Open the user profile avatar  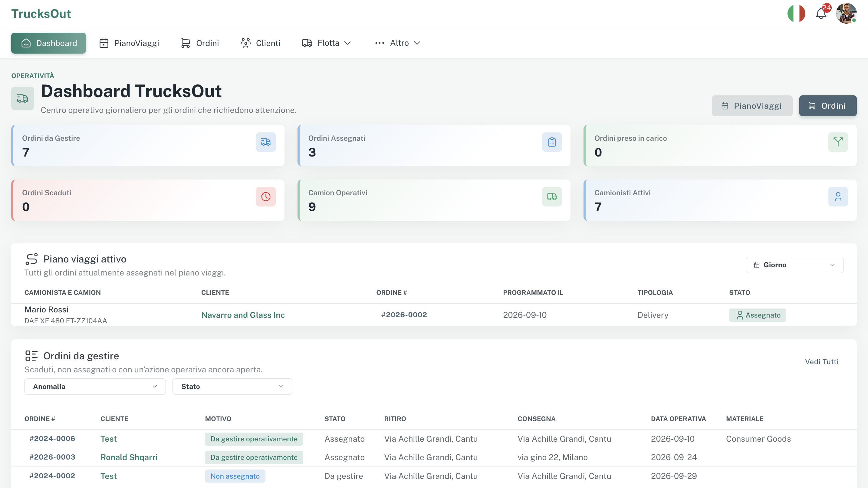846,14
